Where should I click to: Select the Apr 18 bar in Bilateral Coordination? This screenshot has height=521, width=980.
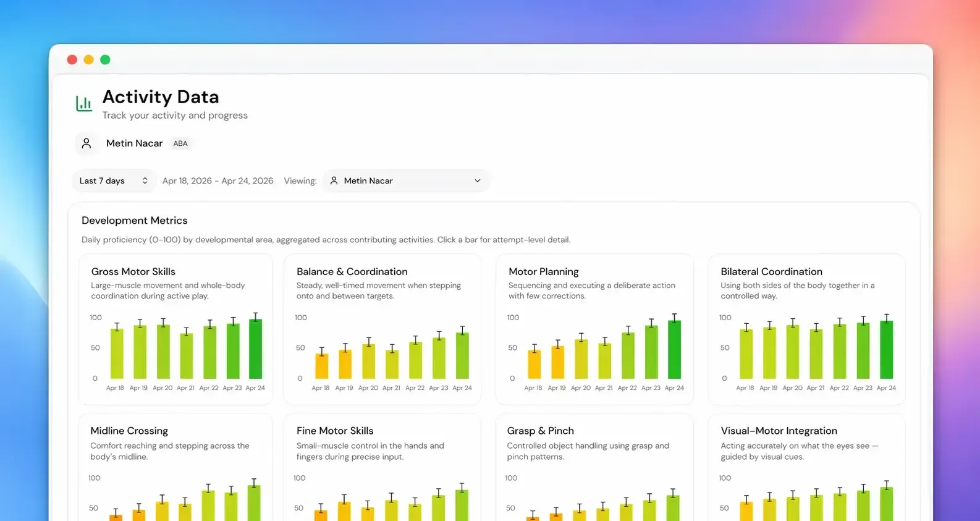tap(746, 354)
